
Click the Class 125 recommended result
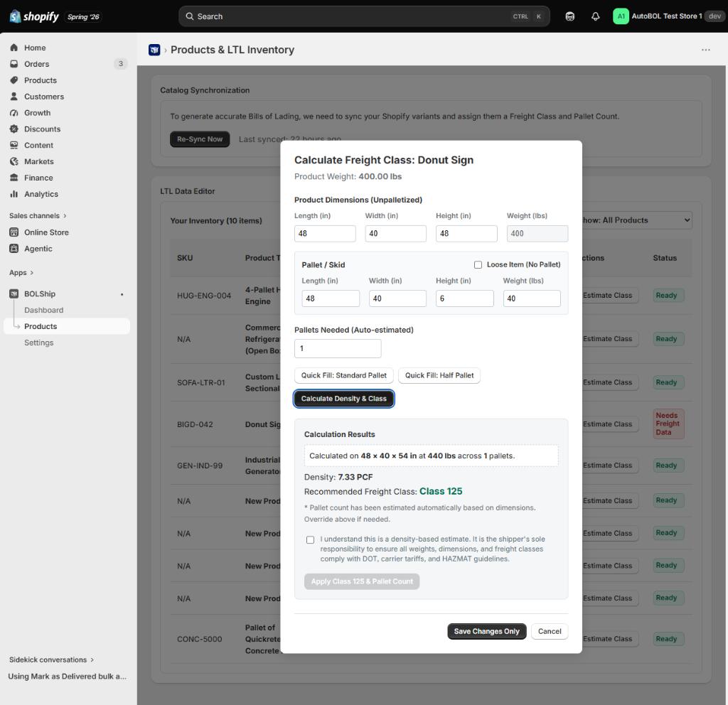click(441, 491)
